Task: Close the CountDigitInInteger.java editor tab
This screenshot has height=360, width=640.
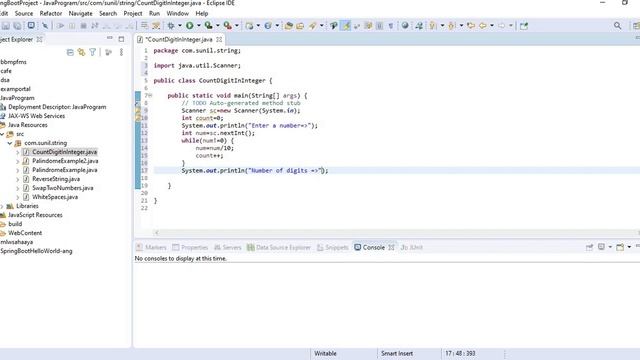Action: click(x=219, y=40)
